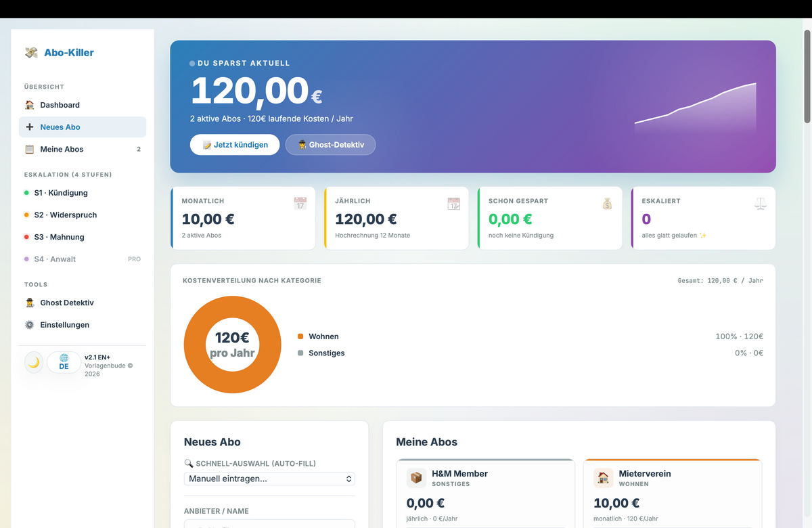This screenshot has width=812, height=528.
Task: Click the '100% · 120€' value
Action: click(739, 336)
